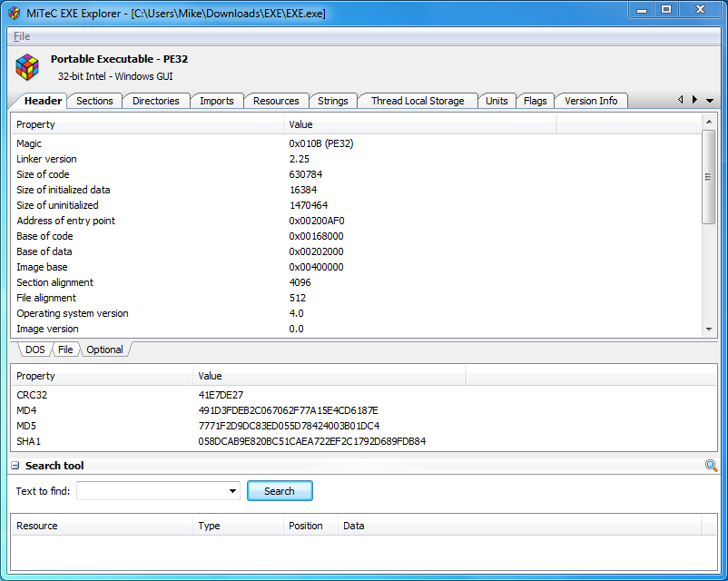
Task: Open the tab list dropdown arrow
Action: tap(710, 101)
